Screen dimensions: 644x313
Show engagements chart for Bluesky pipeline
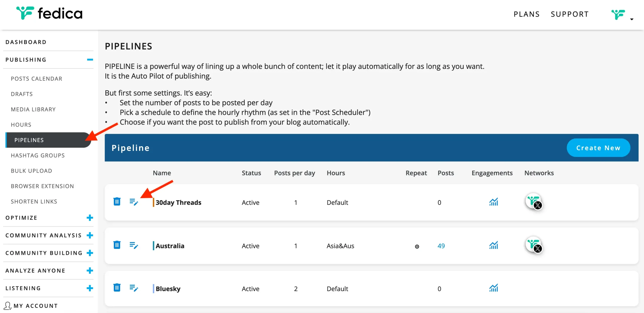494,288
